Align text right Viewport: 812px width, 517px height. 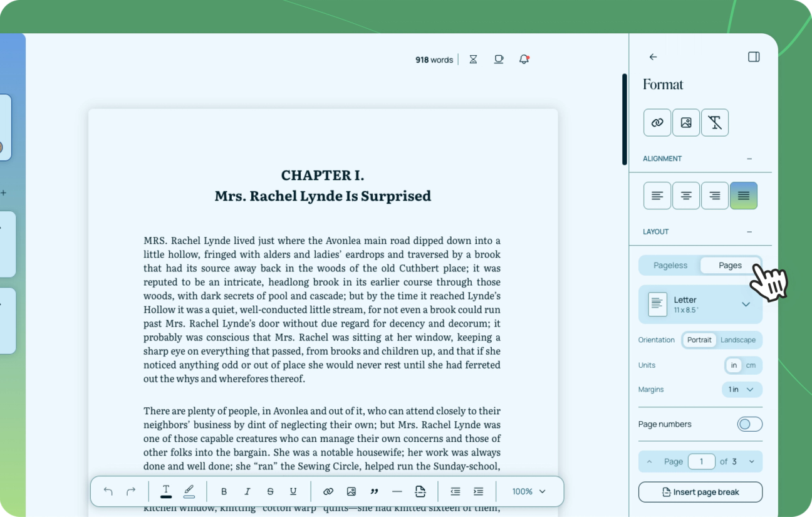tap(715, 196)
